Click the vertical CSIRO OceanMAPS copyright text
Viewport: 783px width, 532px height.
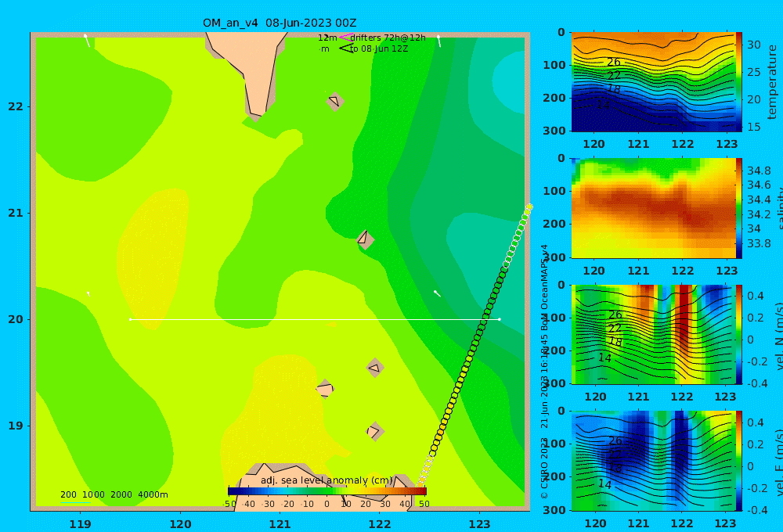[544, 372]
